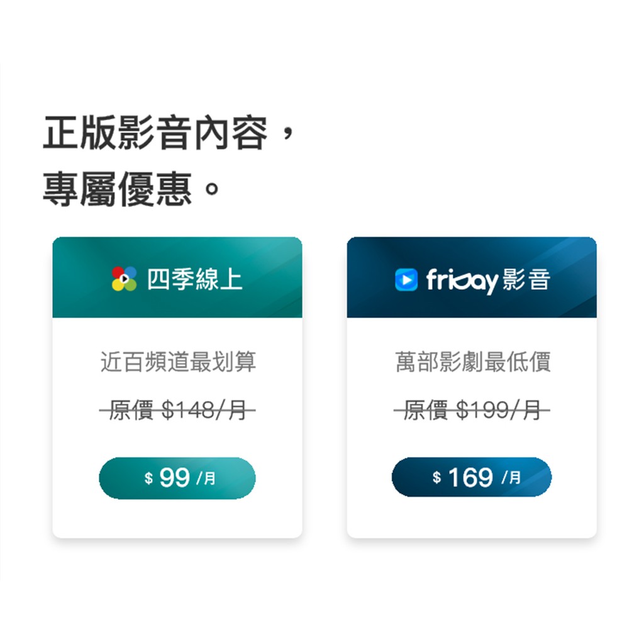Click the friDay blue play button icon
The height and width of the screenshot is (644, 644).
pos(406,279)
